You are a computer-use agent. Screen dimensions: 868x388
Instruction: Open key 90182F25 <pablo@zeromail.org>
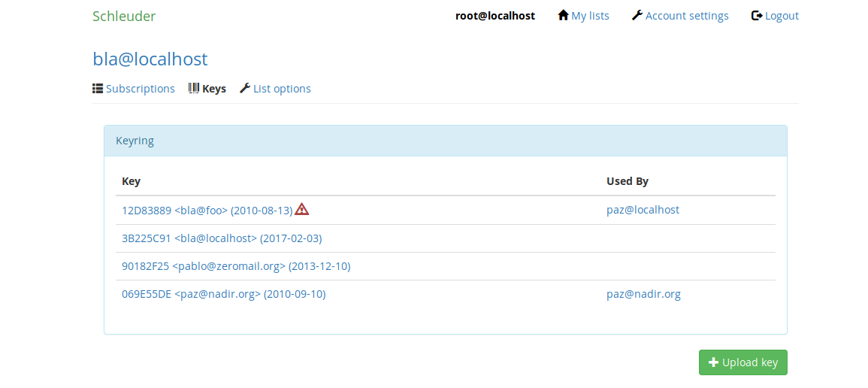237,266
